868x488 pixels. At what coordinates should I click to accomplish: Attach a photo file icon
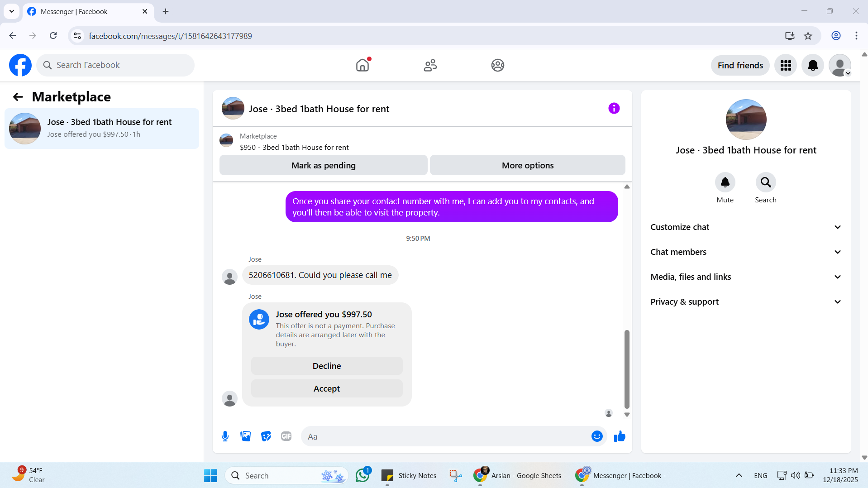(245, 436)
